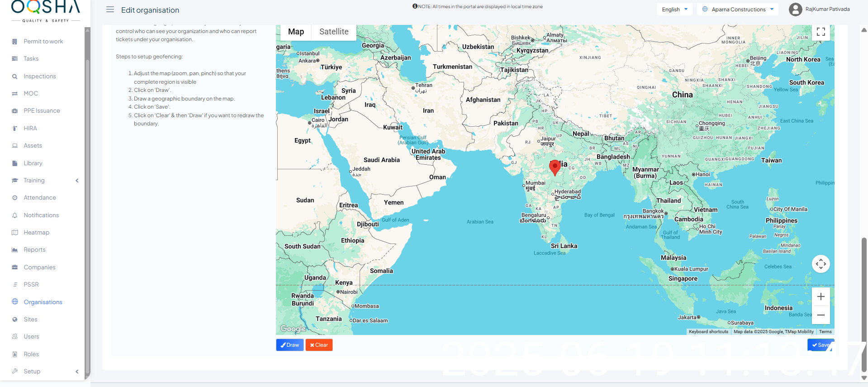868x387 pixels.
Task: Open map camera pan controls
Action: 821,264
